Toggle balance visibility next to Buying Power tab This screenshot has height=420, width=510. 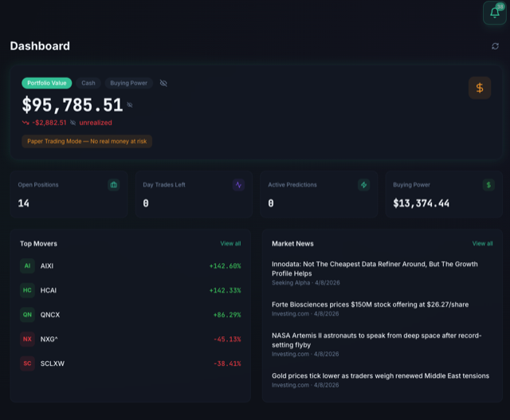(163, 84)
